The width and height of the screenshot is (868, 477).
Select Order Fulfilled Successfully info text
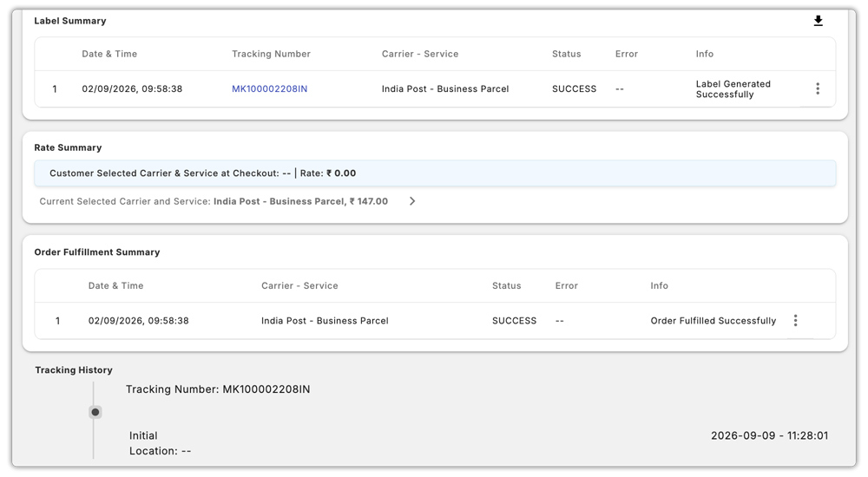[x=713, y=321]
